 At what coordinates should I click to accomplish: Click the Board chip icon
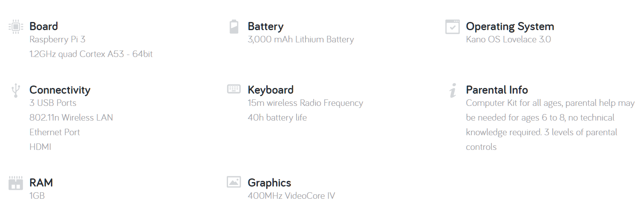point(15,26)
